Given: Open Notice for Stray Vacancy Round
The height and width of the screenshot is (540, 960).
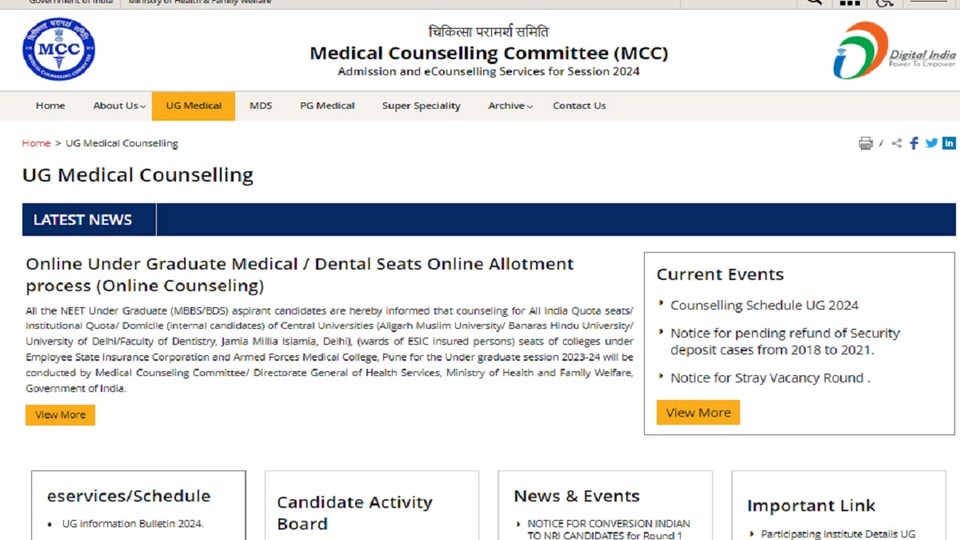Looking at the screenshot, I should tap(770, 378).
